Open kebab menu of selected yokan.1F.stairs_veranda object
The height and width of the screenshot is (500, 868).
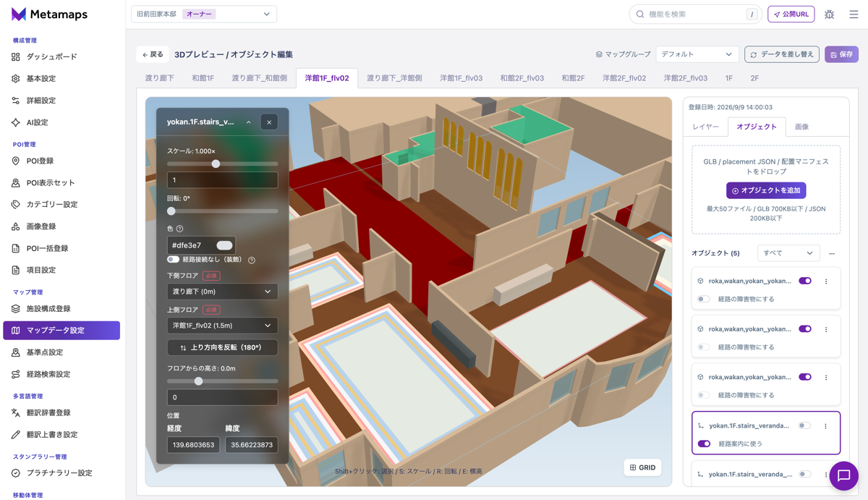[825, 426]
